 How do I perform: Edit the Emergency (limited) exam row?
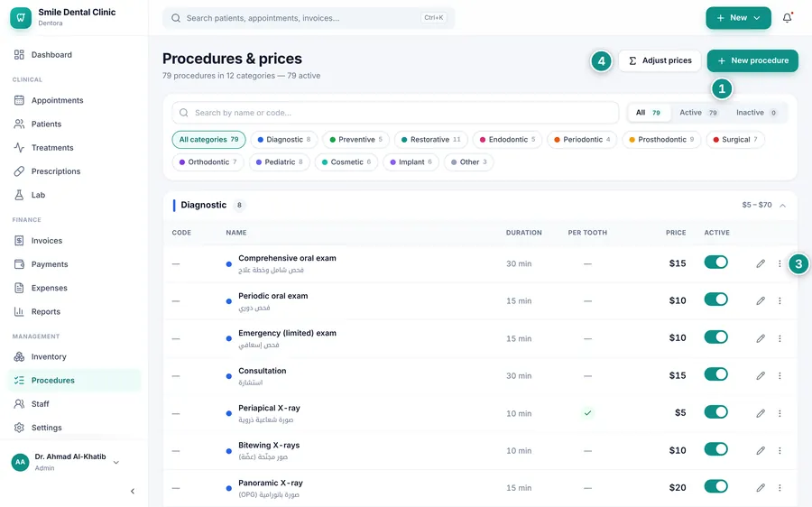point(761,338)
